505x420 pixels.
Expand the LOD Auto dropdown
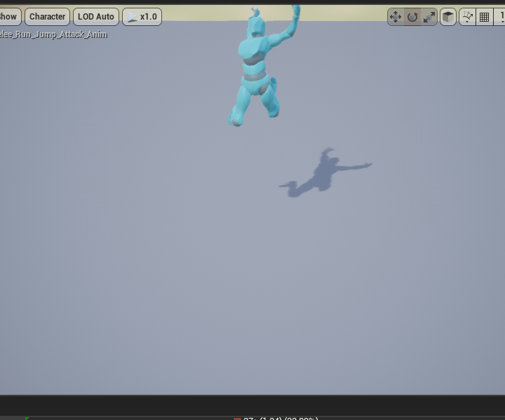(95, 17)
